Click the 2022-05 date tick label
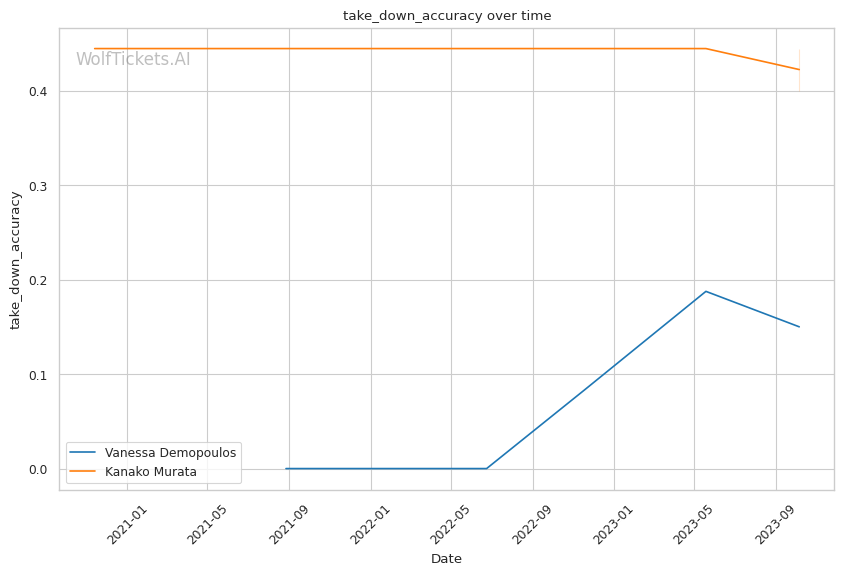Screen dimensions: 844x575 451,520
